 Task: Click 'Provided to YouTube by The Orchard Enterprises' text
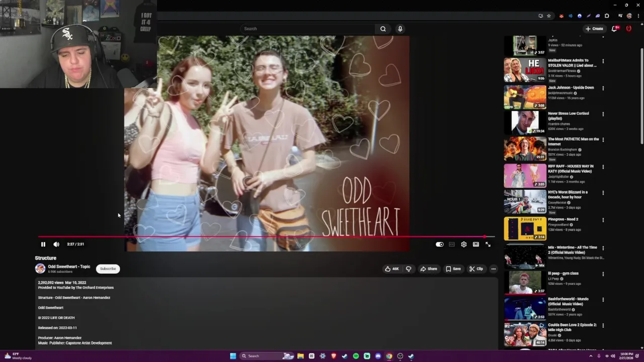(76, 288)
